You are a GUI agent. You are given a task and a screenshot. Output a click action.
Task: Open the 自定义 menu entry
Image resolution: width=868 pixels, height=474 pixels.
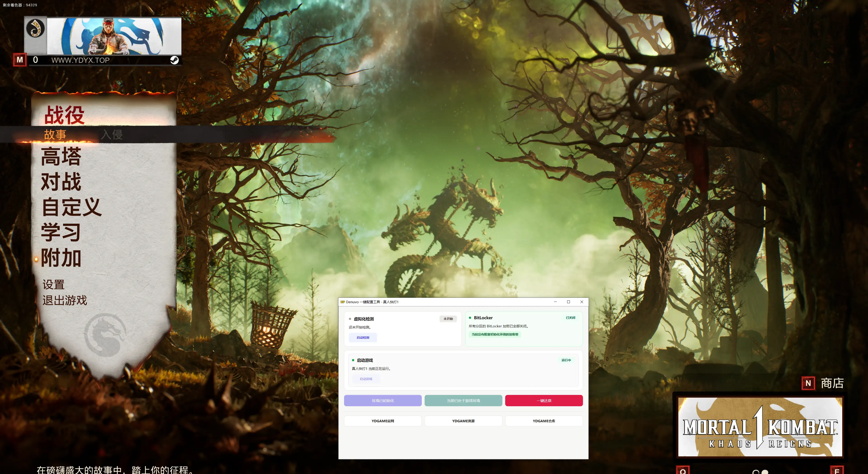71,207
